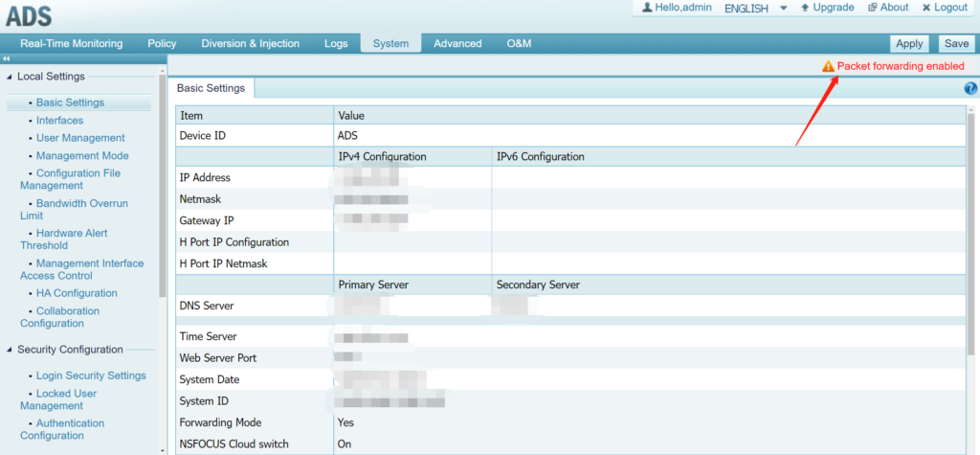
Task: Click the H Port IP Configuration label
Action: [x=234, y=242]
